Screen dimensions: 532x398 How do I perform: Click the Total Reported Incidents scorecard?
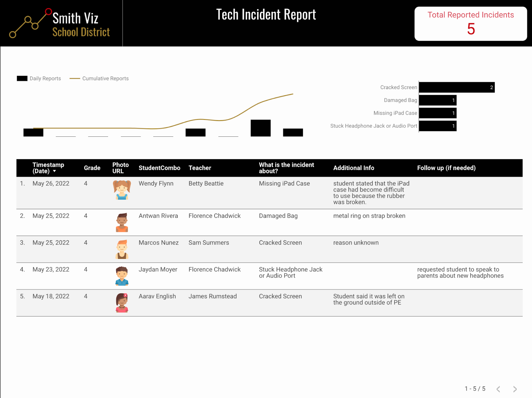pos(470,24)
